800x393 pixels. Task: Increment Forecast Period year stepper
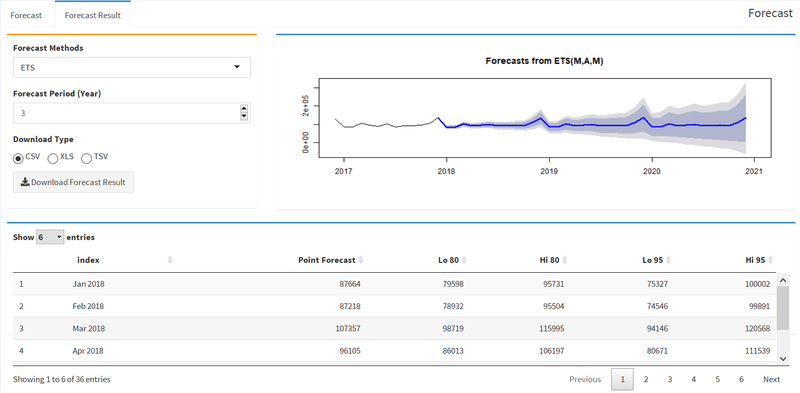pyautogui.click(x=244, y=109)
